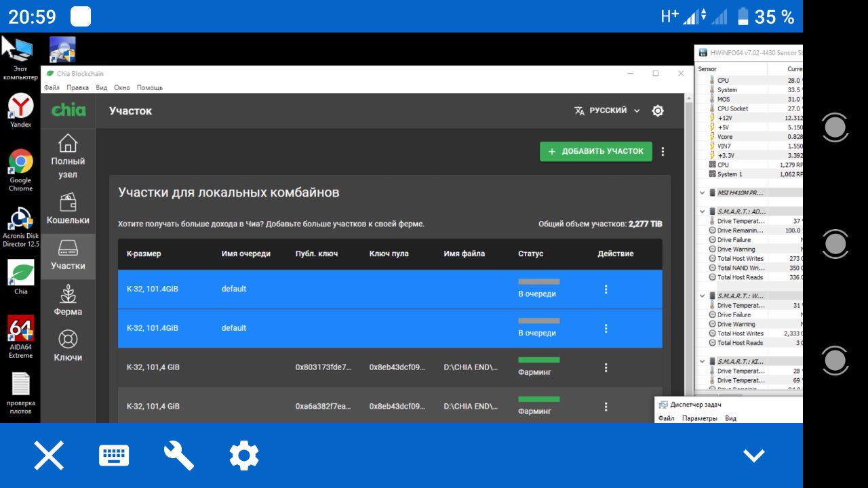Show the on-screen keyboard via the keyboard icon
This screenshot has width=868, height=488.
tap(114, 455)
